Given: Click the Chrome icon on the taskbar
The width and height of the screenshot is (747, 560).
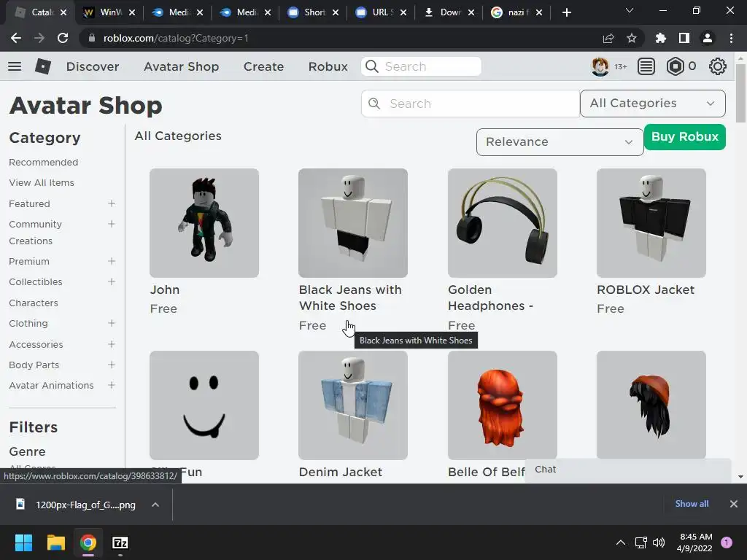Looking at the screenshot, I should coord(88,542).
